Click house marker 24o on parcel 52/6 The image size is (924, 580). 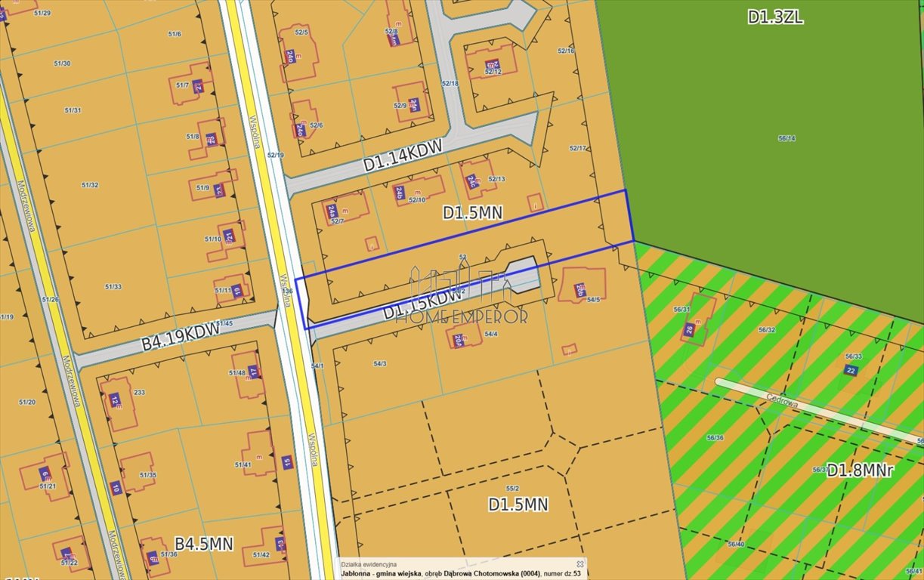(300, 129)
